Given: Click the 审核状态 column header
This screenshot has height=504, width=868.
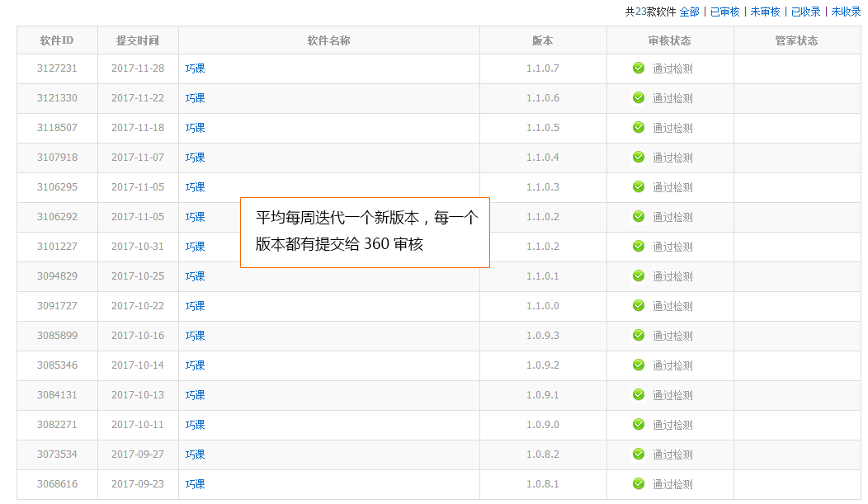Looking at the screenshot, I should (x=670, y=40).
